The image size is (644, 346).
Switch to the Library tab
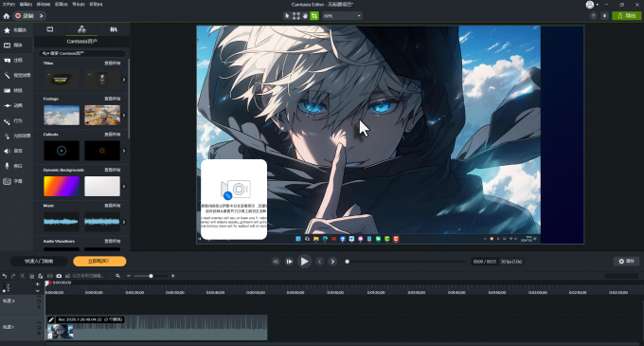pos(114,29)
